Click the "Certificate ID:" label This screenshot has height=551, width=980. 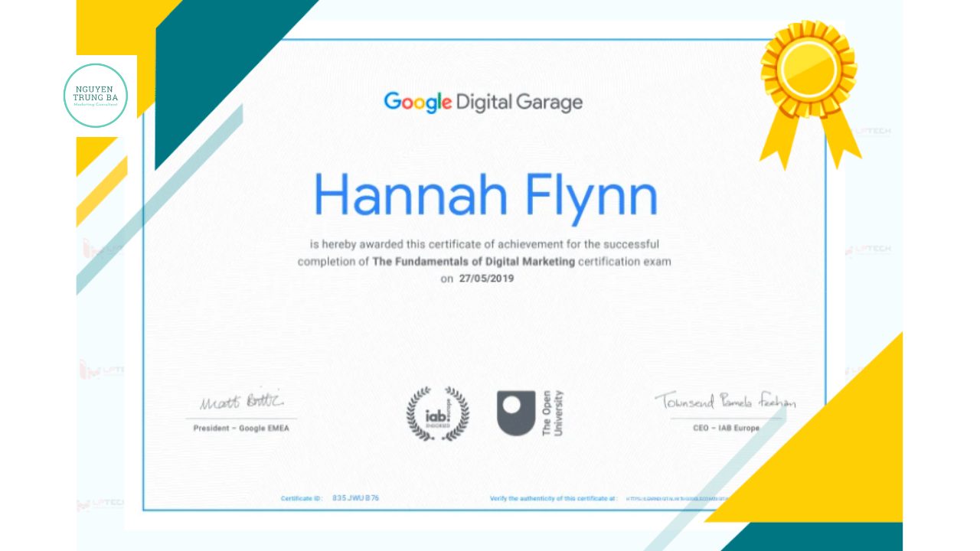tap(302, 498)
